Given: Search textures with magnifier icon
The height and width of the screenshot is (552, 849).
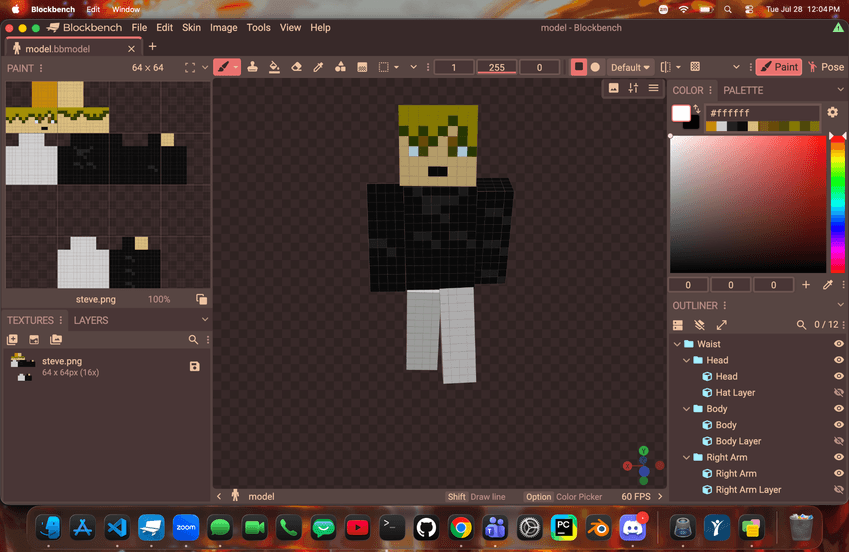Looking at the screenshot, I should [193, 340].
